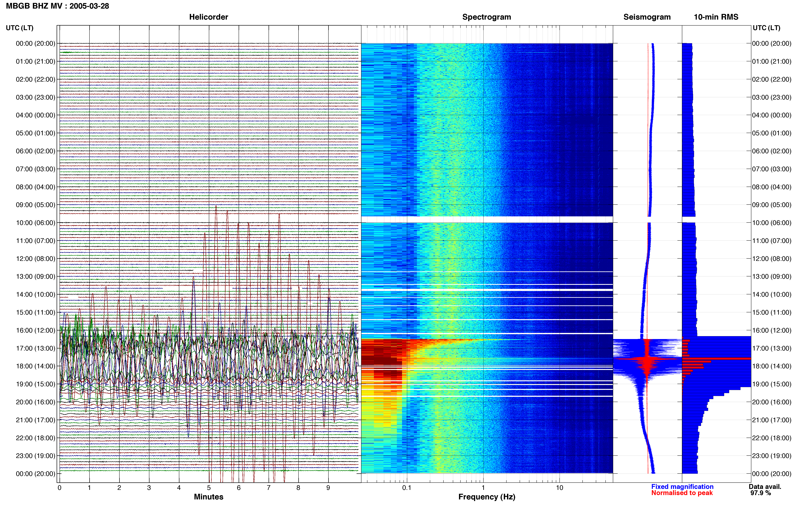The image size is (812, 508).
Task: Click tick '7' on the Minutes axis
Action: coord(269,488)
